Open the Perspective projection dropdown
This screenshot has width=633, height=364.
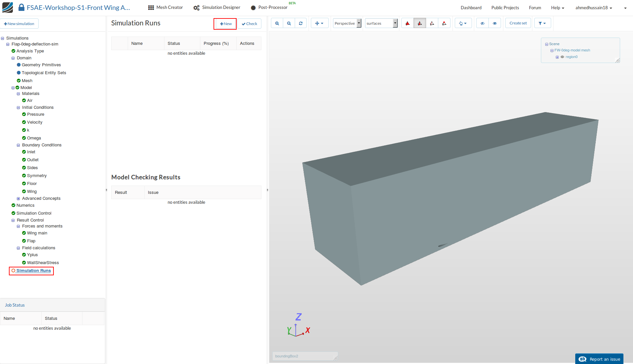[359, 23]
